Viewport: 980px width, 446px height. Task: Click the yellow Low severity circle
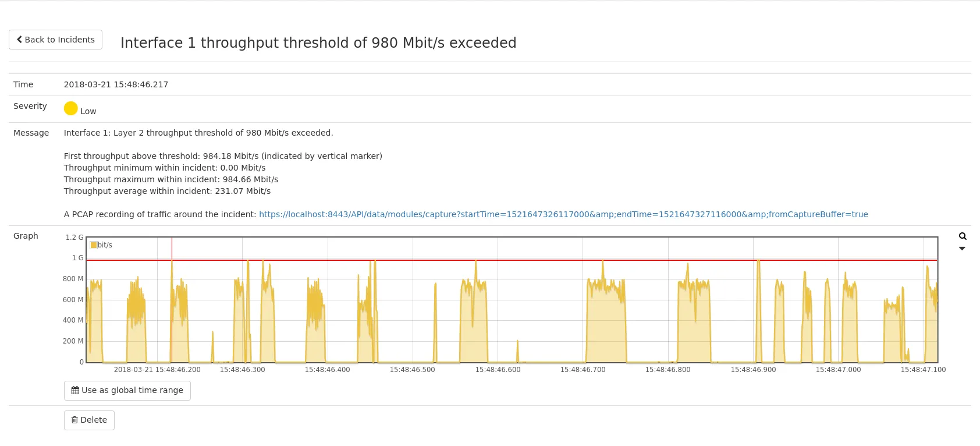[x=71, y=108]
